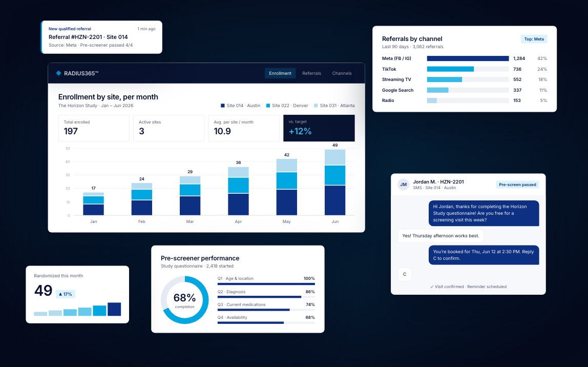Click the Meta (FB / IG) referral bar
The image size is (588, 367).
[468, 58]
